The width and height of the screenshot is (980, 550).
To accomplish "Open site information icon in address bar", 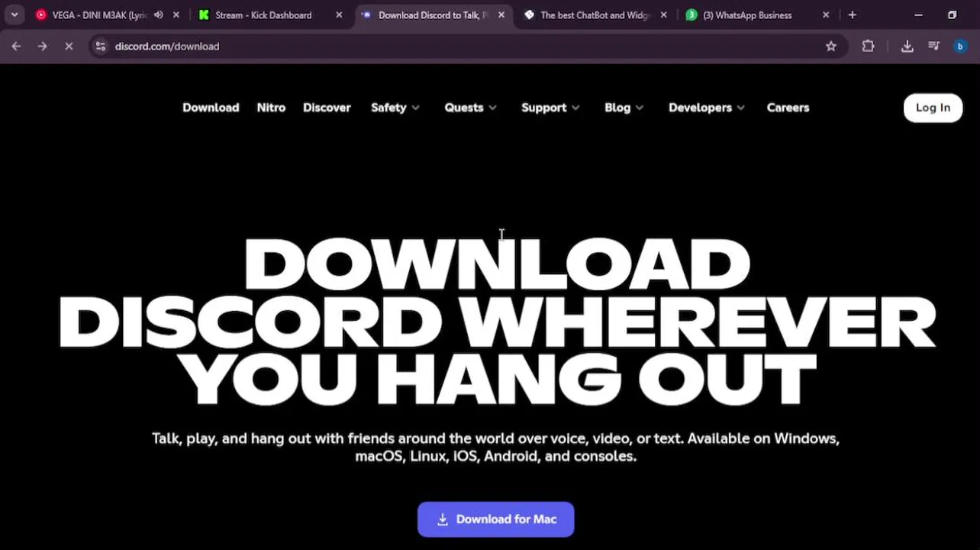I will pos(100,47).
